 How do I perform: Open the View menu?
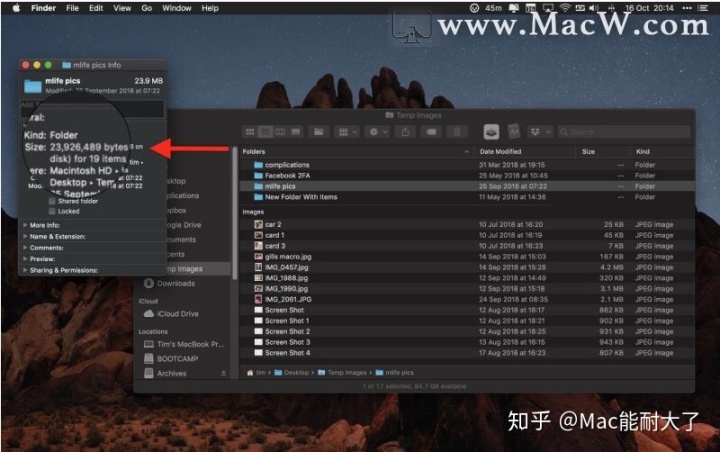click(x=122, y=8)
